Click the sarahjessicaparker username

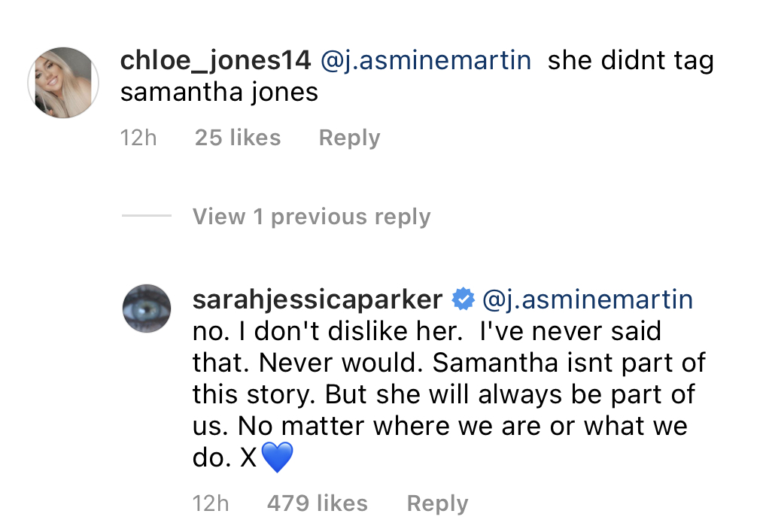point(317,299)
